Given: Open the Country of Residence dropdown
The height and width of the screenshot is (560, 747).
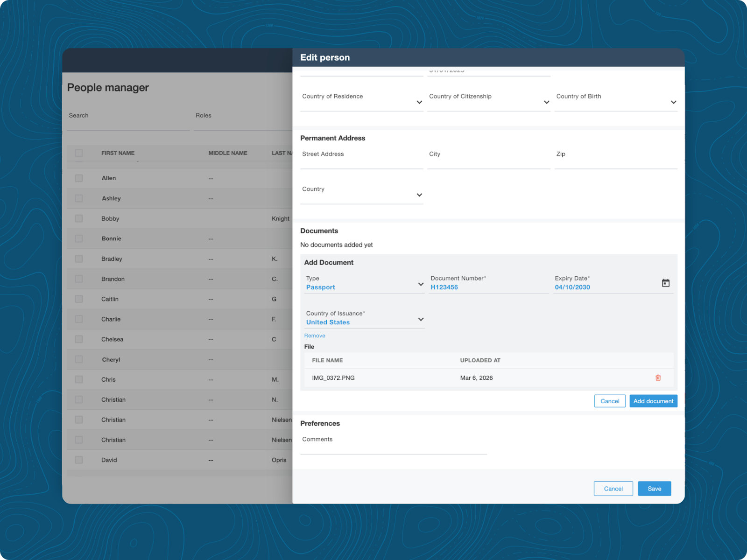Looking at the screenshot, I should [x=362, y=101].
